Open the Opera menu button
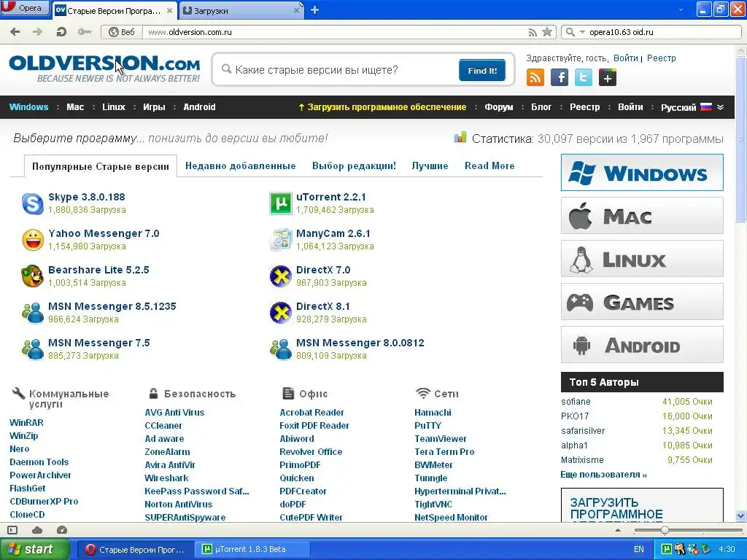 pyautogui.click(x=25, y=8)
